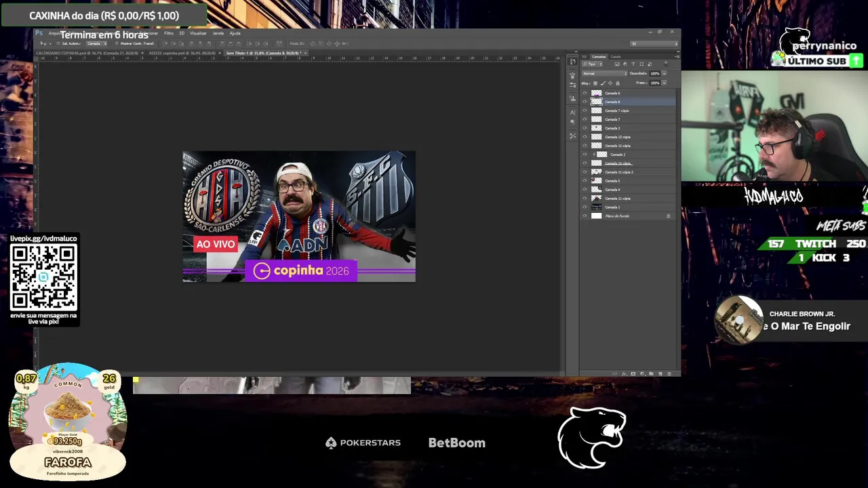Open auto-select Camada dropdown
Image resolution: width=868 pixels, height=488 pixels.
97,43
